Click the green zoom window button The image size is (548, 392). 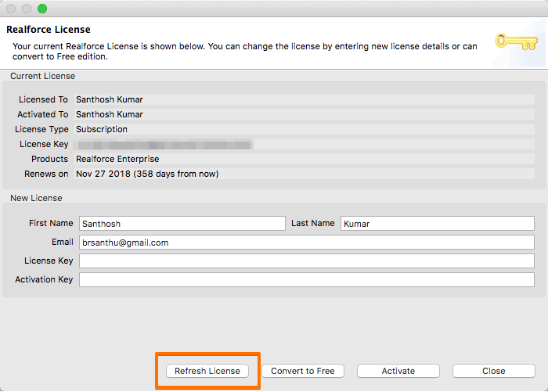coord(42,9)
